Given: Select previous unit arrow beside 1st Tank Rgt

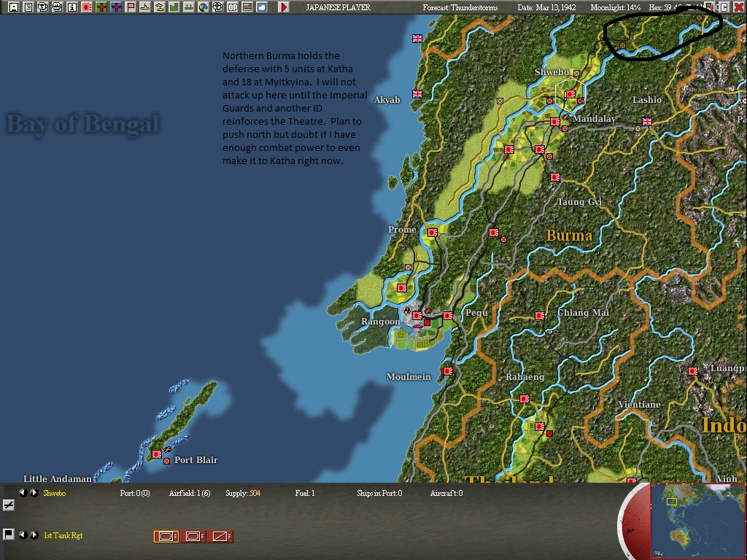Looking at the screenshot, I should [23, 535].
